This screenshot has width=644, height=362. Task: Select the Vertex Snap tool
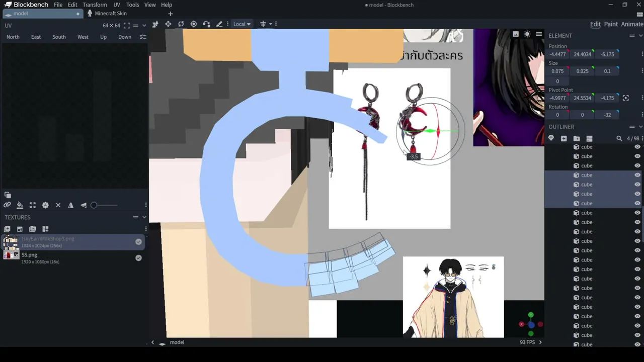tap(206, 24)
